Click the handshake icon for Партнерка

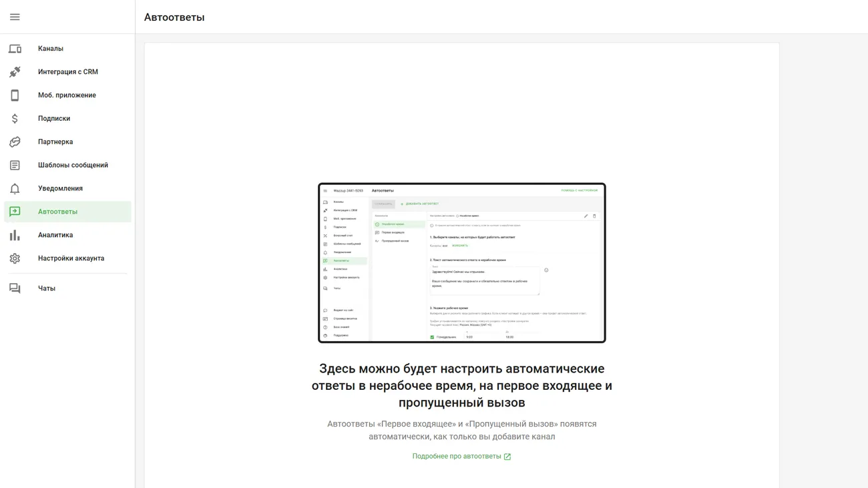point(15,142)
